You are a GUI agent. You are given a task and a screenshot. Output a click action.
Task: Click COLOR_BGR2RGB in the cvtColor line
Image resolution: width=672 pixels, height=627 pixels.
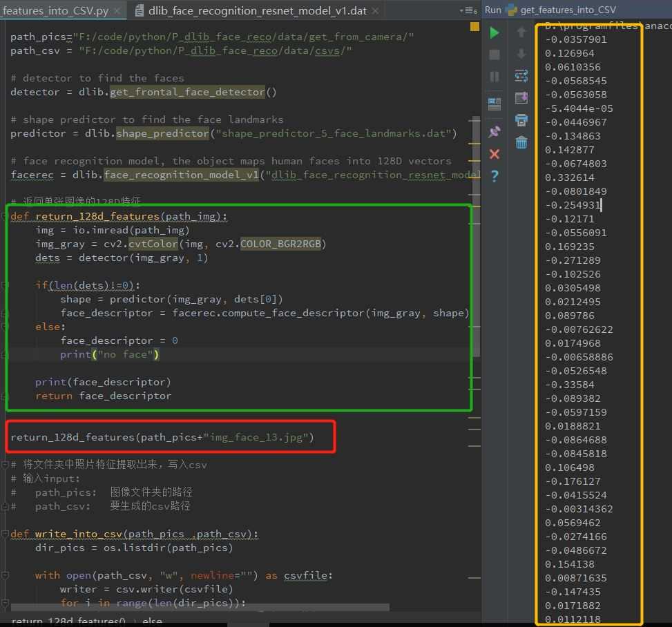tap(280, 244)
